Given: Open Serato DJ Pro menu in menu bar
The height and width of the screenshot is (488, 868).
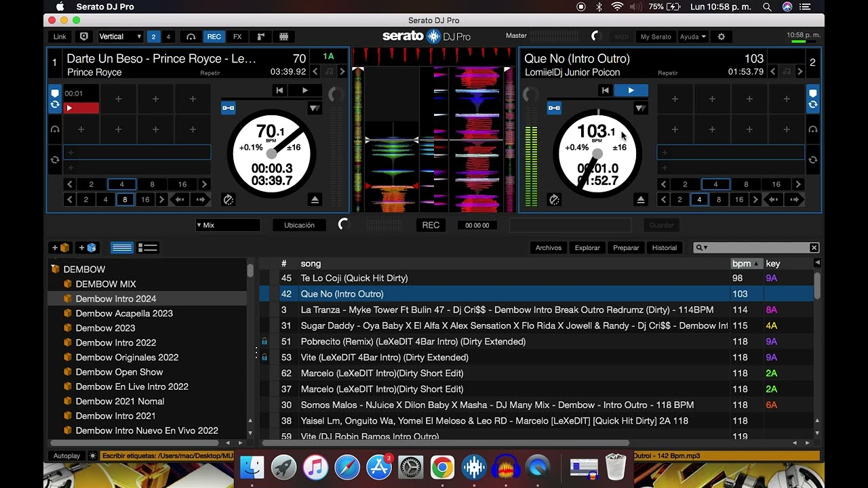Looking at the screenshot, I should tap(105, 7).
